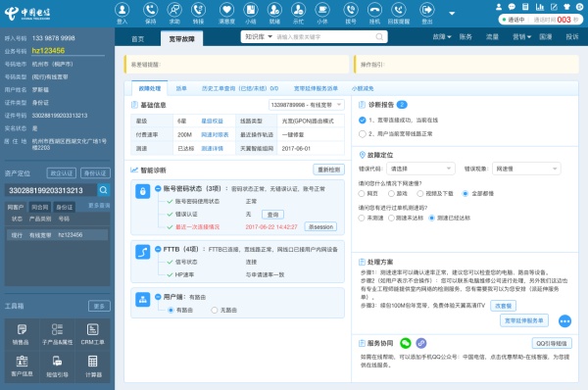This screenshot has height=390, width=588.
Task: Select the 游戏 radio option
Action: (391, 193)
